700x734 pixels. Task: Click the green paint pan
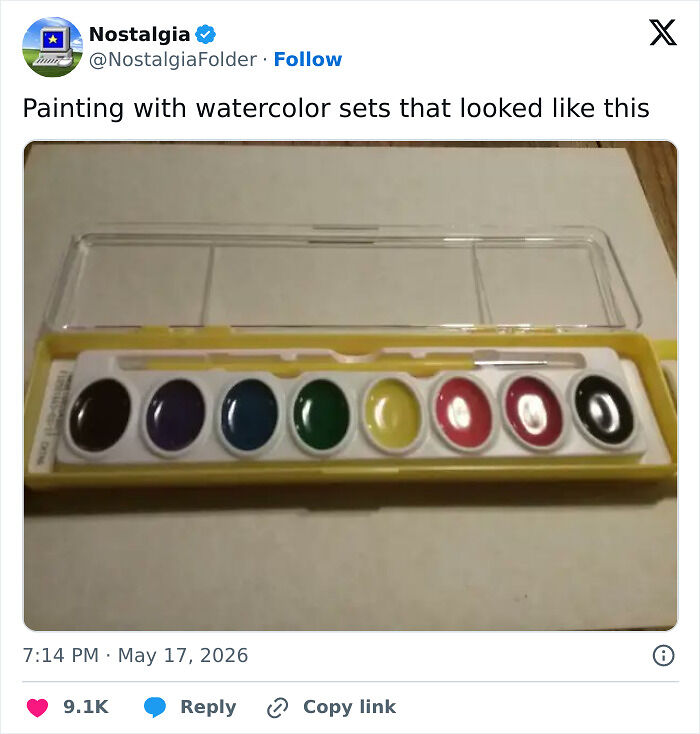(x=321, y=415)
